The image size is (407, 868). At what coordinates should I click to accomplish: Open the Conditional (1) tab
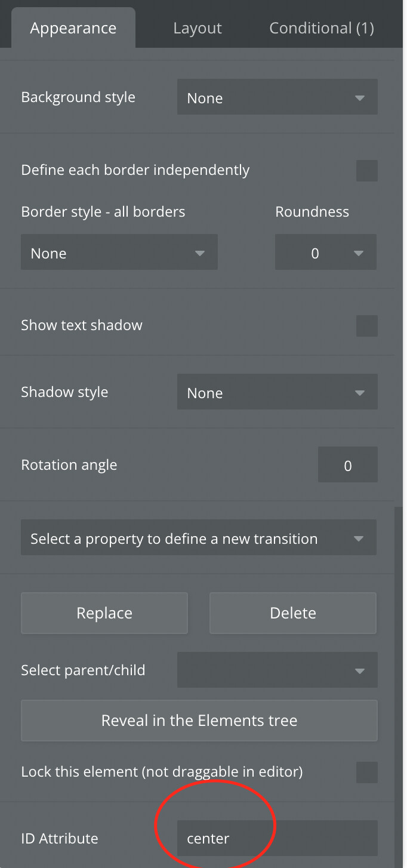322,28
